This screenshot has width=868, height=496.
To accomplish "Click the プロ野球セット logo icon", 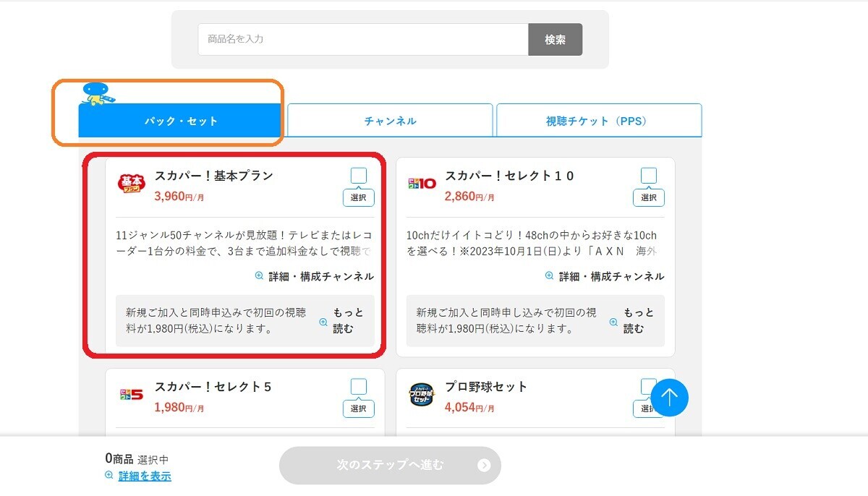I will pyautogui.click(x=421, y=395).
